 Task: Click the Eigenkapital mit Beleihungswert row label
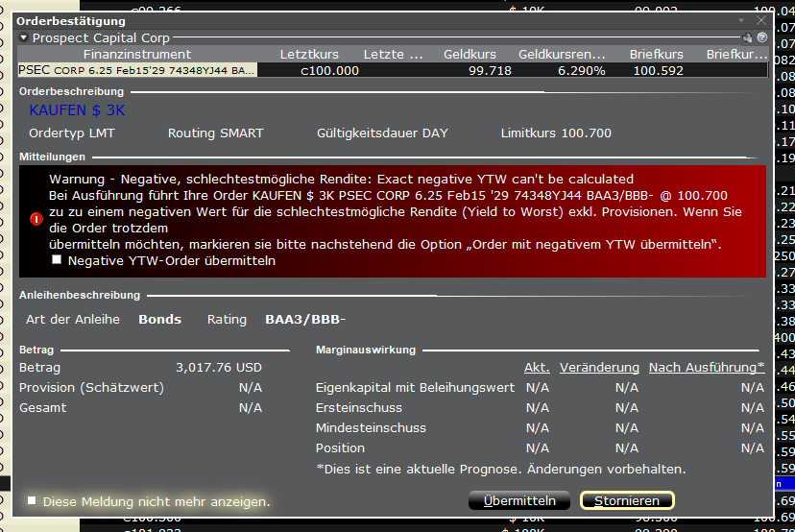[x=415, y=388]
